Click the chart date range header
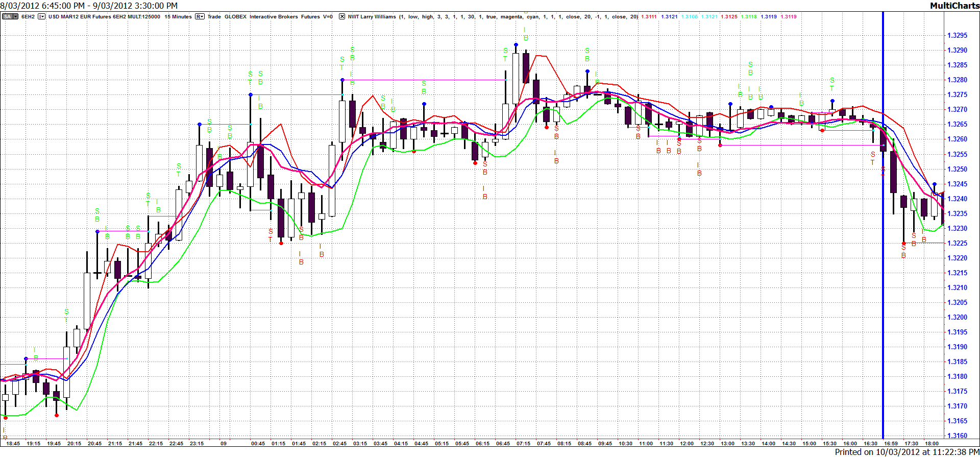The image size is (980, 457). point(89,6)
